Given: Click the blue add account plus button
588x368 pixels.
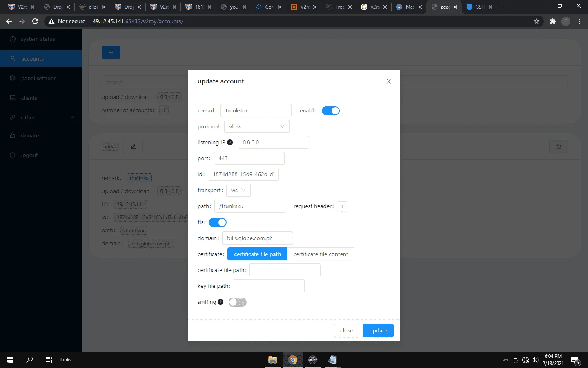Looking at the screenshot, I should click(111, 52).
